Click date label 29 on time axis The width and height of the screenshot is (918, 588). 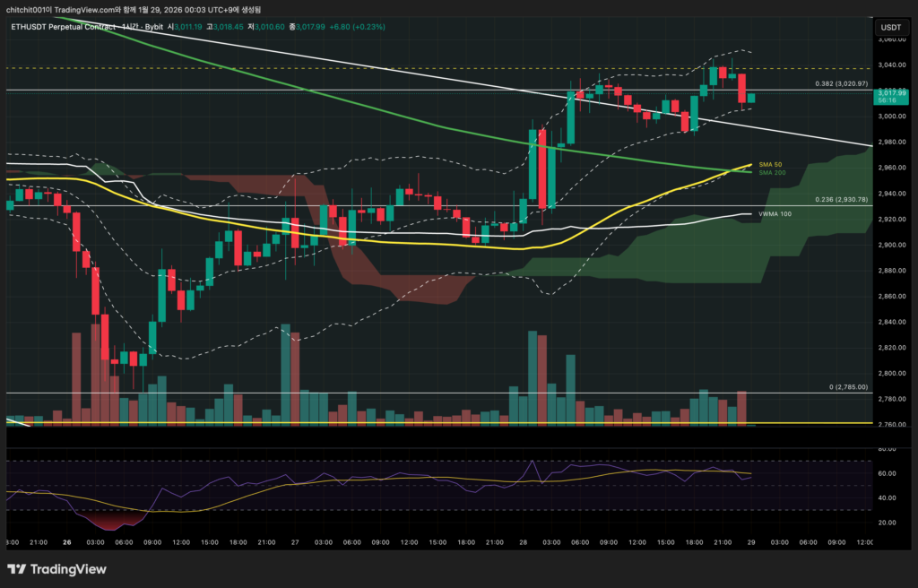click(749, 542)
